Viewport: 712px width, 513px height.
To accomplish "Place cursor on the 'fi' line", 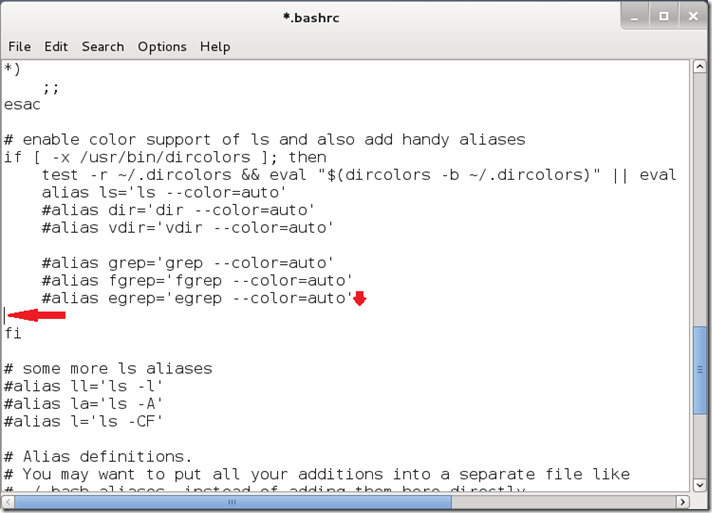I will pyautogui.click(x=13, y=334).
